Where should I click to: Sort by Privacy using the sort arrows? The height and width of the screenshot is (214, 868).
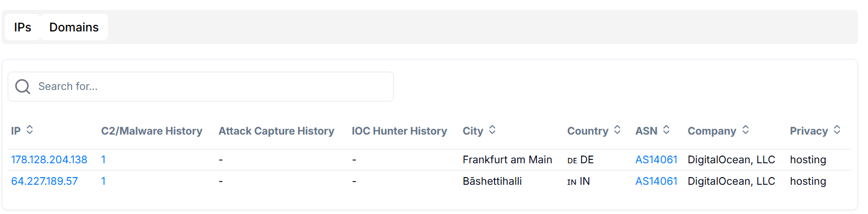(x=837, y=130)
